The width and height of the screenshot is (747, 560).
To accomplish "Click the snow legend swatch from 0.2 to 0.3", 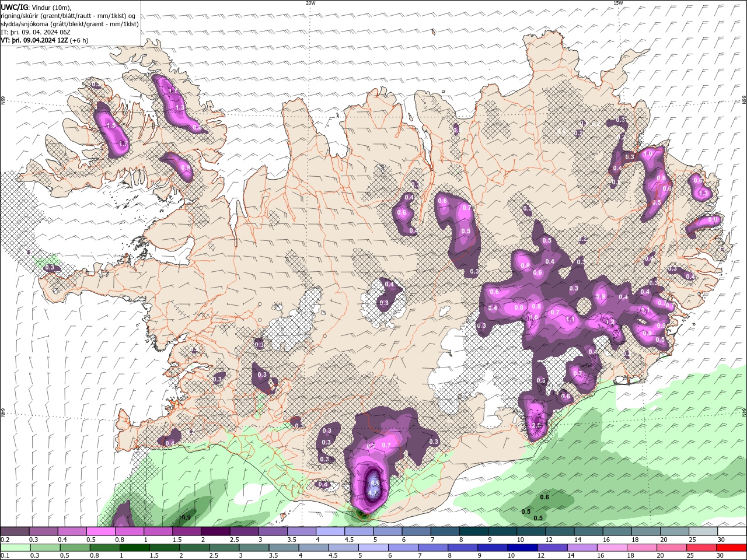I will point(15,531).
